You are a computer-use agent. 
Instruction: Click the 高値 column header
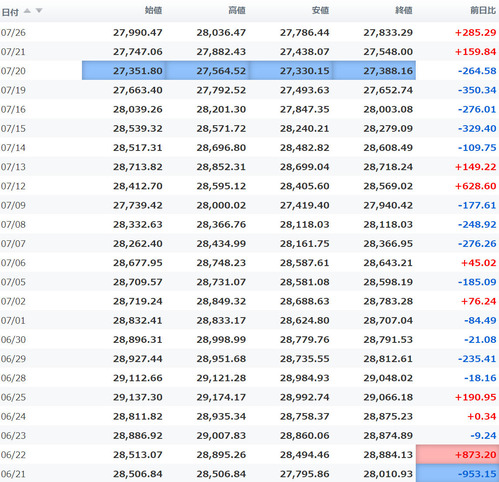click(237, 10)
